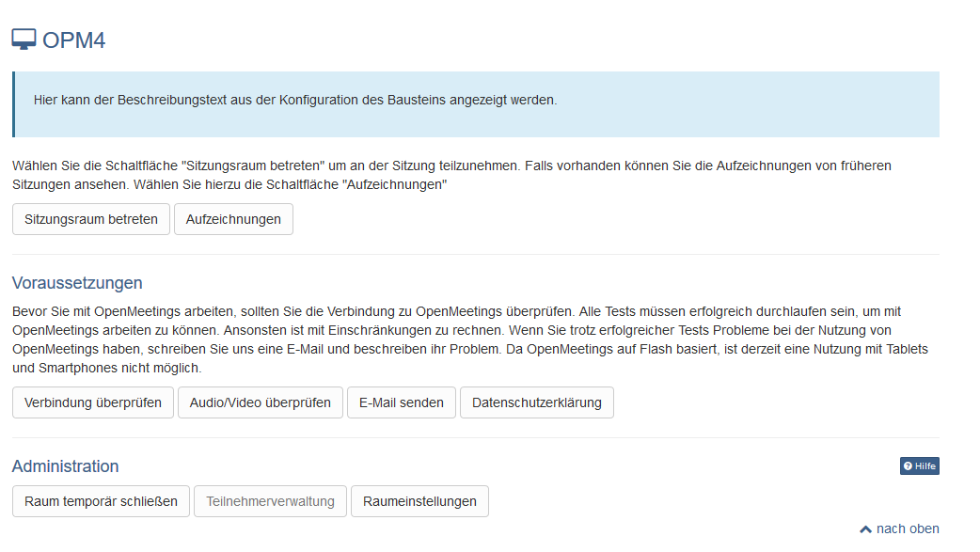Click the question mark icon inside the Hilfe badge

coord(907,465)
